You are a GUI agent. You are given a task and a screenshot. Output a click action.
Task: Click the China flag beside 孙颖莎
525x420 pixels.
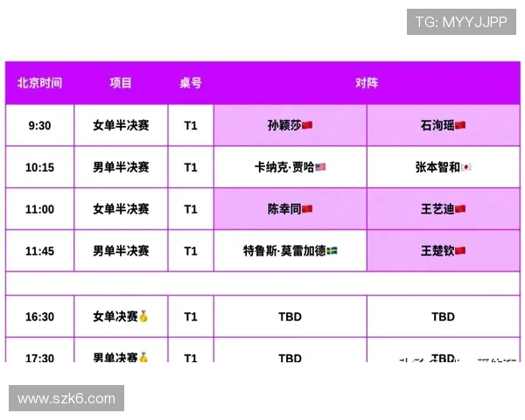click(307, 125)
